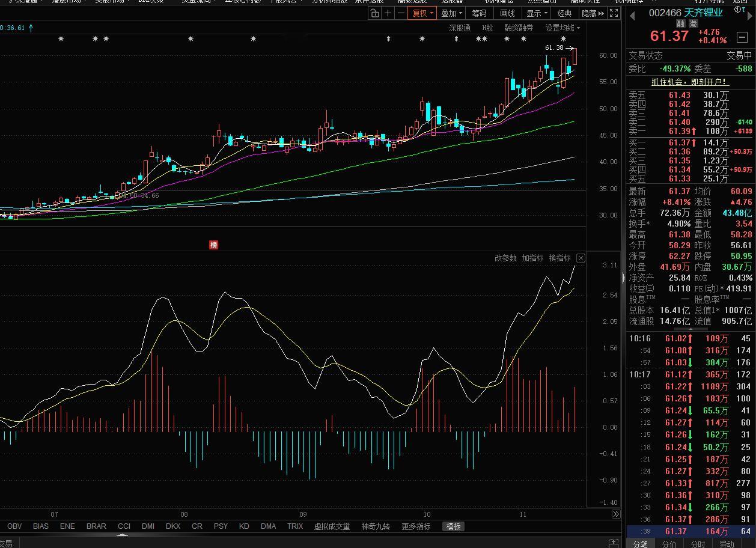The image size is (756, 548).
Task: Click the stock name 天齐锂业
Action: [x=704, y=12]
